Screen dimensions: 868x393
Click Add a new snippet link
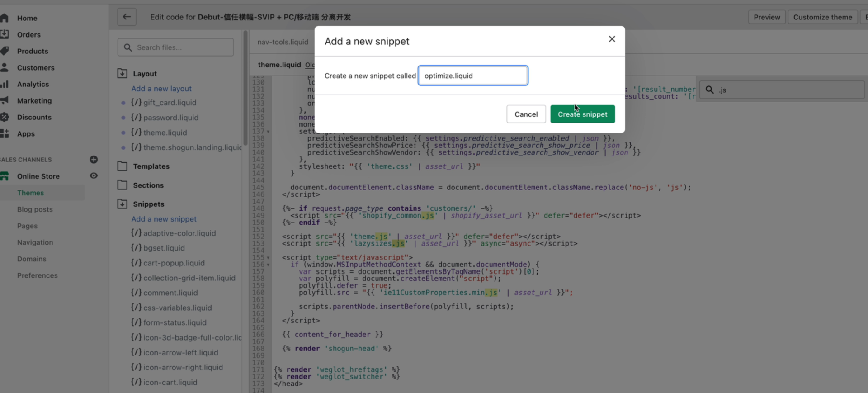pos(164,219)
